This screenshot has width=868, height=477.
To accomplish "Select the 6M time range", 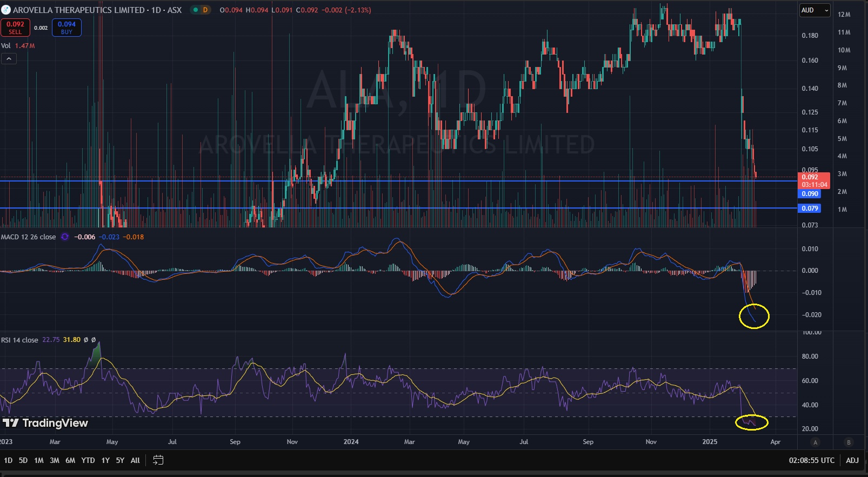I will 70,460.
